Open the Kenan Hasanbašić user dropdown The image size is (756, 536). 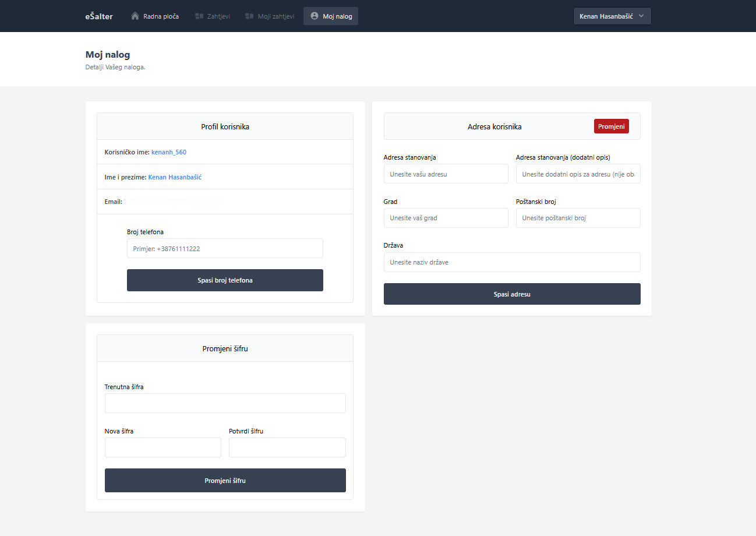(x=612, y=16)
